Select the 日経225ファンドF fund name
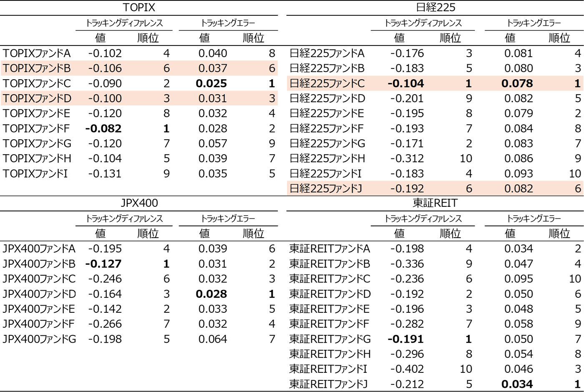This screenshot has height=392, width=584. pos(327,128)
